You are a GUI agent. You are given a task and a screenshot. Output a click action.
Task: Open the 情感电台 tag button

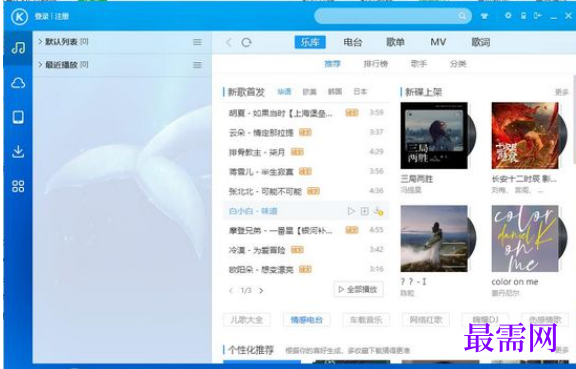click(x=307, y=320)
